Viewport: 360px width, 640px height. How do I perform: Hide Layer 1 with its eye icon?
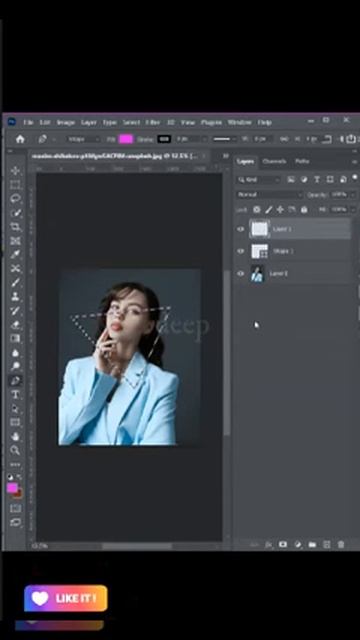point(240,229)
